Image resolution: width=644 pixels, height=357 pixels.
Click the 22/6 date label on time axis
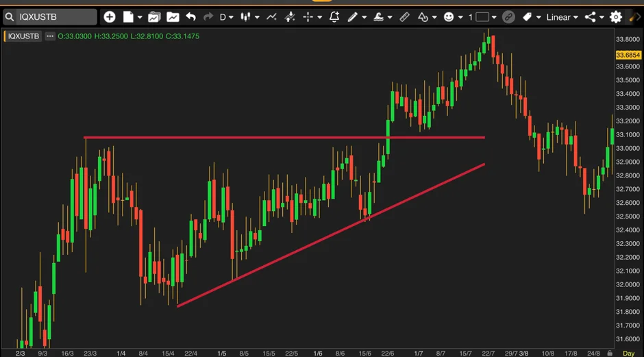(x=387, y=354)
